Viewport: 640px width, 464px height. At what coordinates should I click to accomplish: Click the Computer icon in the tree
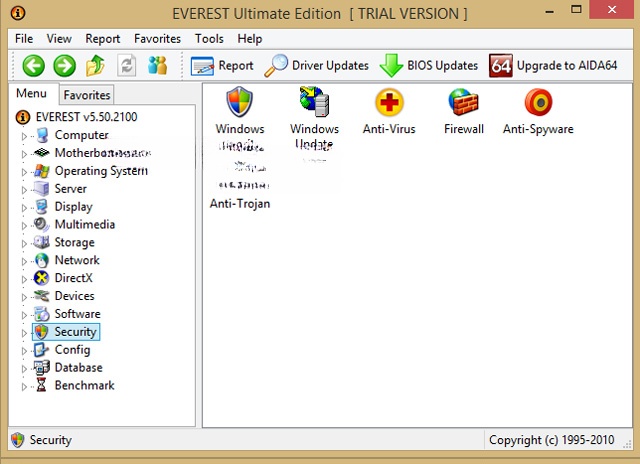pyautogui.click(x=42, y=135)
